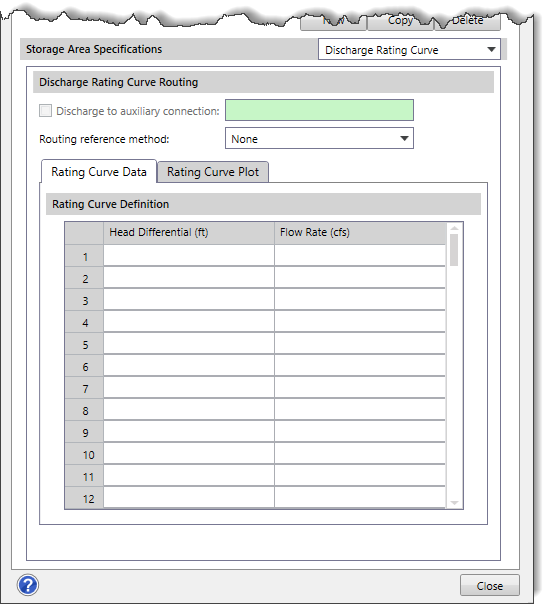Select Head Differential cell in row 12
Image resolution: width=549 pixels, height=604 pixels.
tap(189, 497)
